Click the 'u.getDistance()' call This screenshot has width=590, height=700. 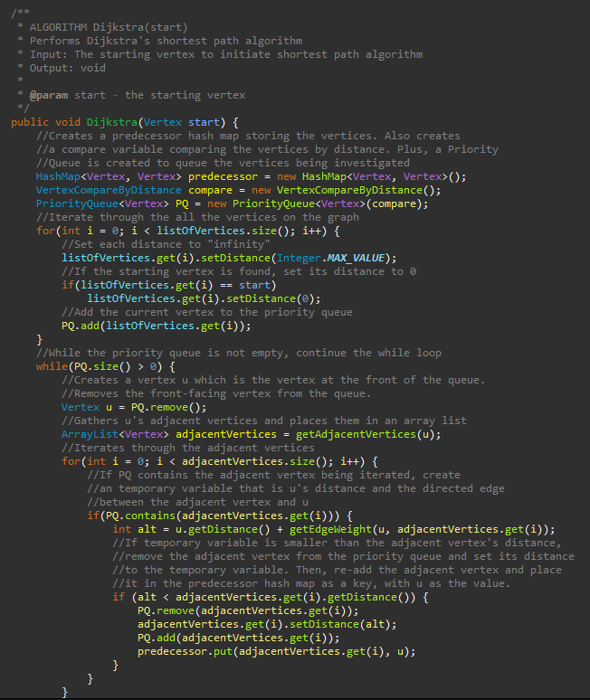coord(223,529)
